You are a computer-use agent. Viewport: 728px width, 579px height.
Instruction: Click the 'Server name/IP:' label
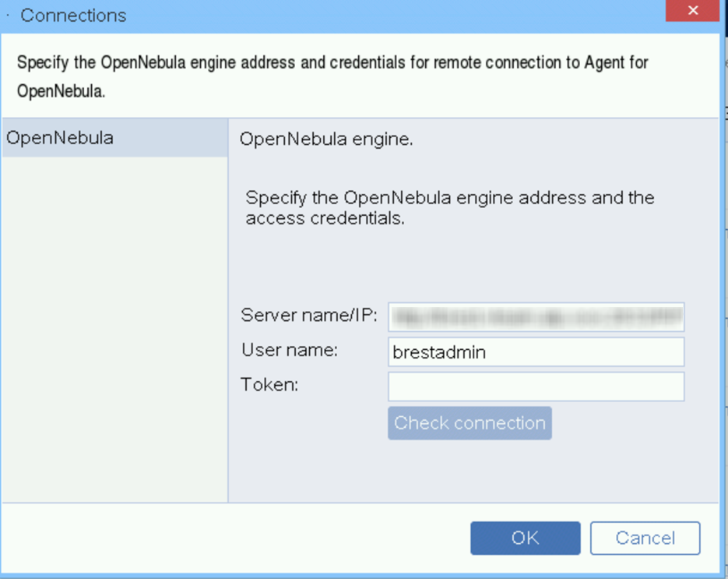(x=309, y=315)
